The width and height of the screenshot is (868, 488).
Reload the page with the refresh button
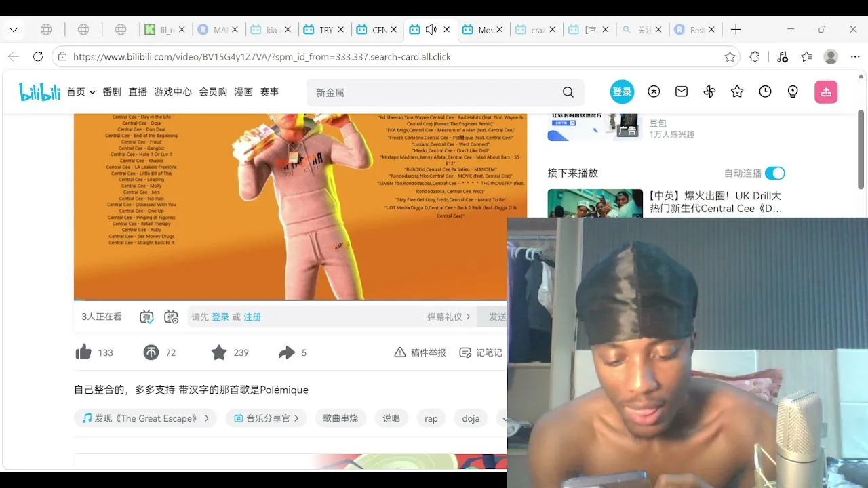click(38, 57)
